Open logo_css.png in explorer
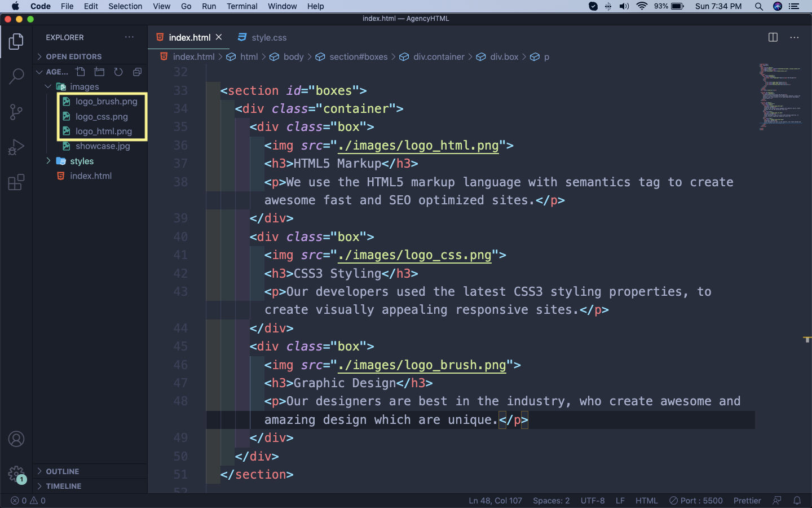 pos(101,116)
